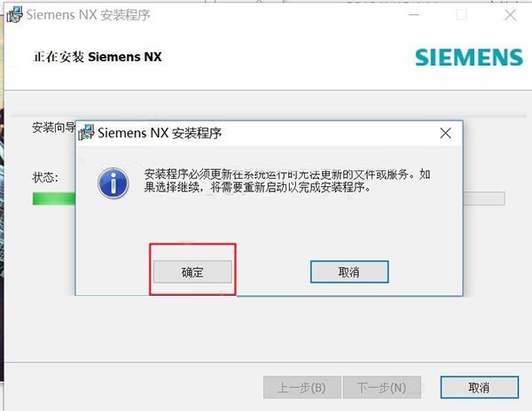Click the dialog title Siemens NX 安装程序
Image resolution: width=532 pixels, height=411 pixels.
coord(160,133)
